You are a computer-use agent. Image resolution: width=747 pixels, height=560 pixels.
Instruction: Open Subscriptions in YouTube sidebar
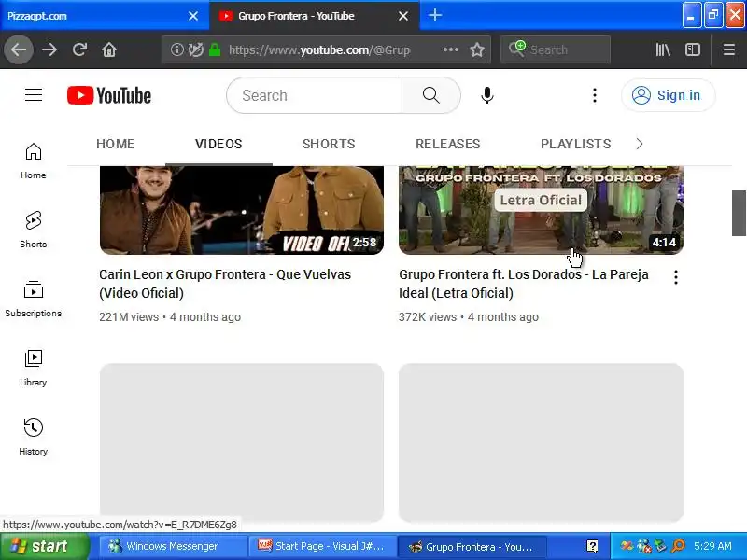click(34, 299)
